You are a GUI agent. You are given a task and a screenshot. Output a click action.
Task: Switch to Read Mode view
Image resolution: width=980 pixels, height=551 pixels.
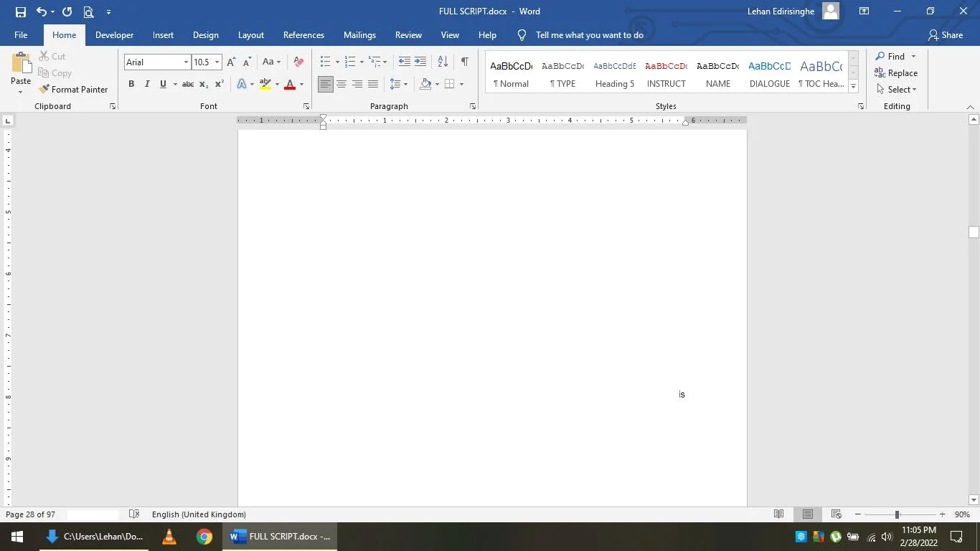click(778, 514)
